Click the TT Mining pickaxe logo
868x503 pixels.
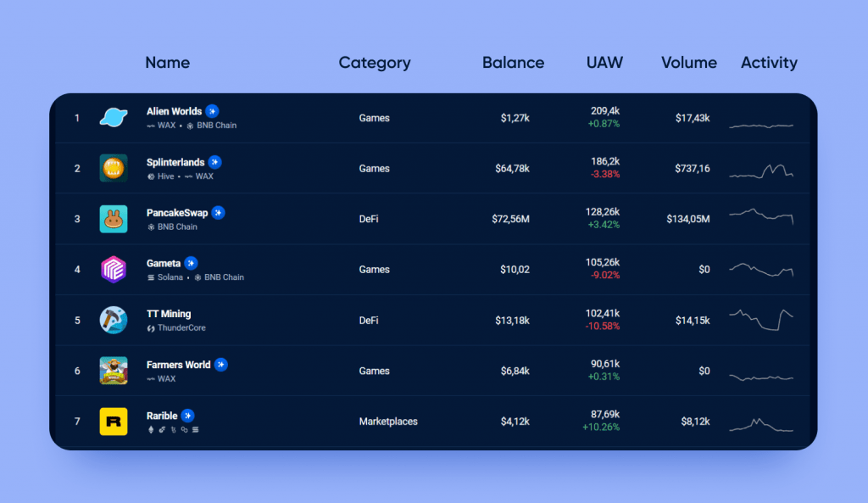pos(113,320)
